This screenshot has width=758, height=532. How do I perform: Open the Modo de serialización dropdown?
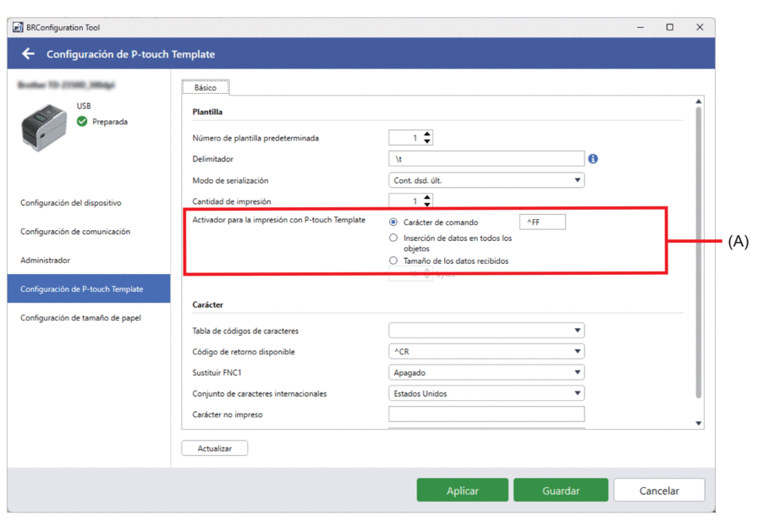pos(486,180)
